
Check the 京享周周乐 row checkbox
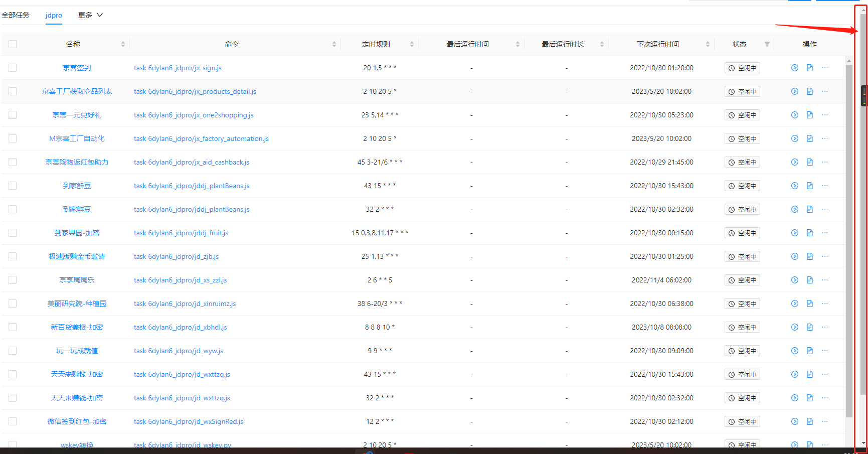(13, 280)
